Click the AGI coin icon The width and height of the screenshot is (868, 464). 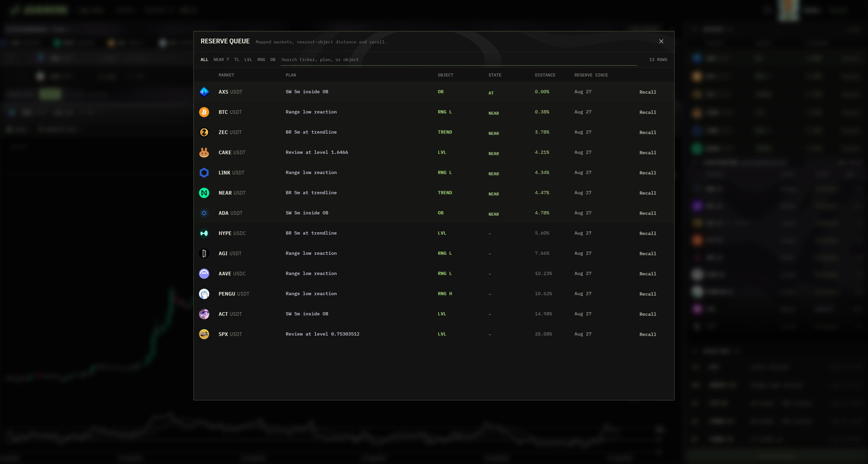pyautogui.click(x=204, y=253)
